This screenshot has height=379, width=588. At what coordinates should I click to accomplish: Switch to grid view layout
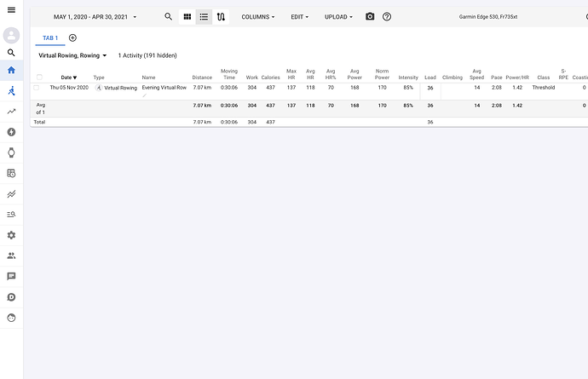point(187,16)
